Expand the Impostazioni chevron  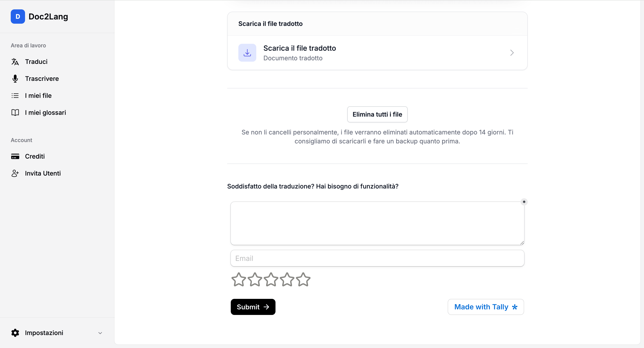100,333
